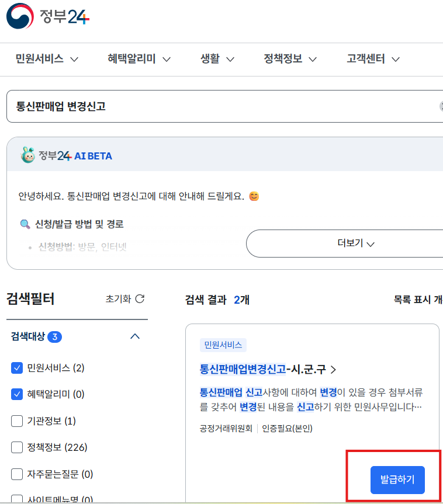The image size is (443, 504).
Task: Open the 통신판매업변경신고-시.군.구 result link
Action: (x=268, y=369)
